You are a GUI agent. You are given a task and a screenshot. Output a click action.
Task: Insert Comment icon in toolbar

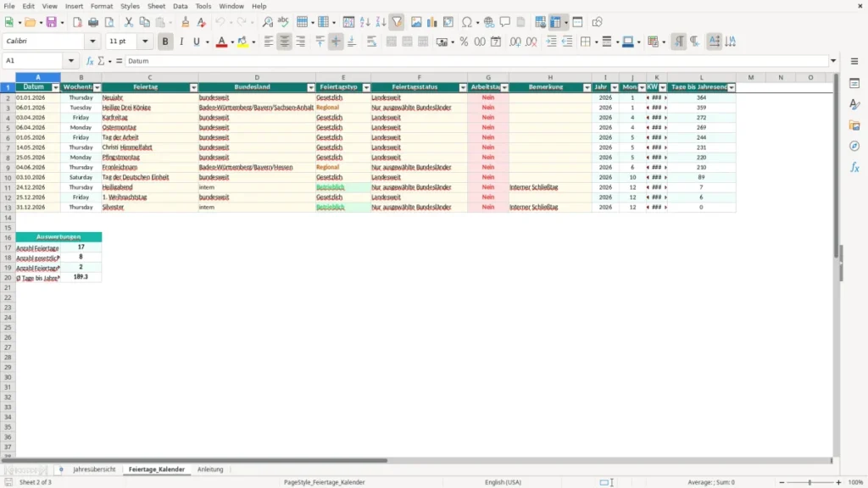tap(505, 22)
